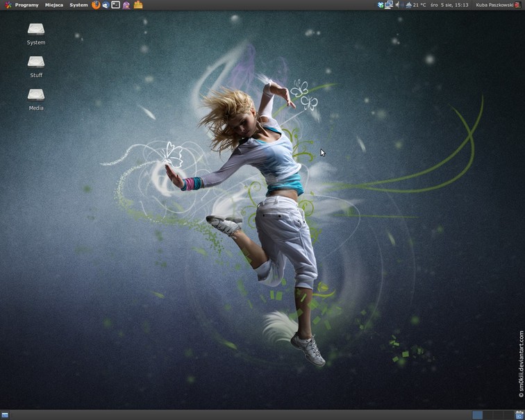Open the network connection tray icon
This screenshot has width=525, height=420.
[x=389, y=5]
